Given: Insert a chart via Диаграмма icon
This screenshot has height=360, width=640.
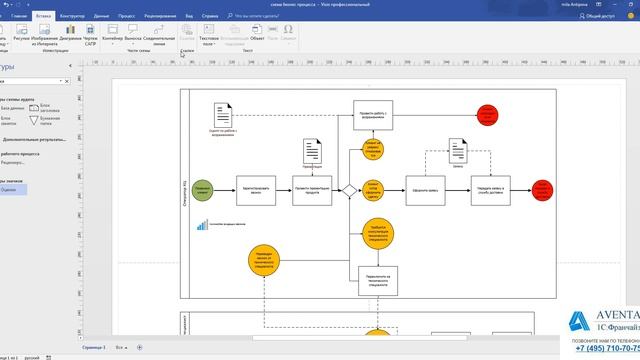Looking at the screenshot, I should click(70, 33).
